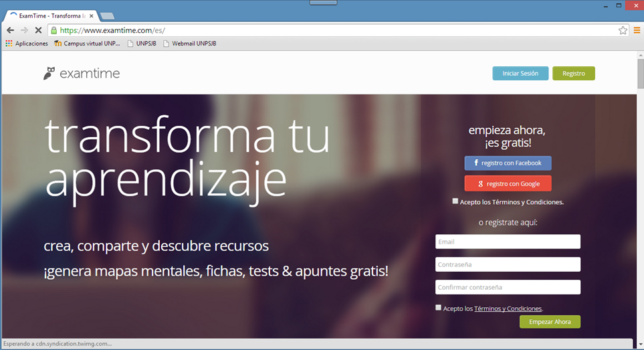Click the browser back arrow
Screen dimensions: 644x350
(x=11, y=30)
